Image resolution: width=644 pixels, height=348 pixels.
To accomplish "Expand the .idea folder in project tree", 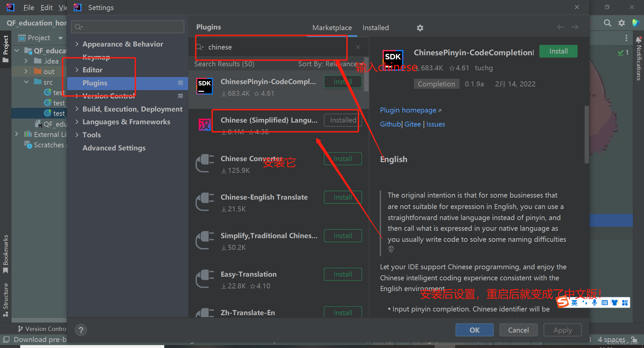I will pyautogui.click(x=26, y=61).
